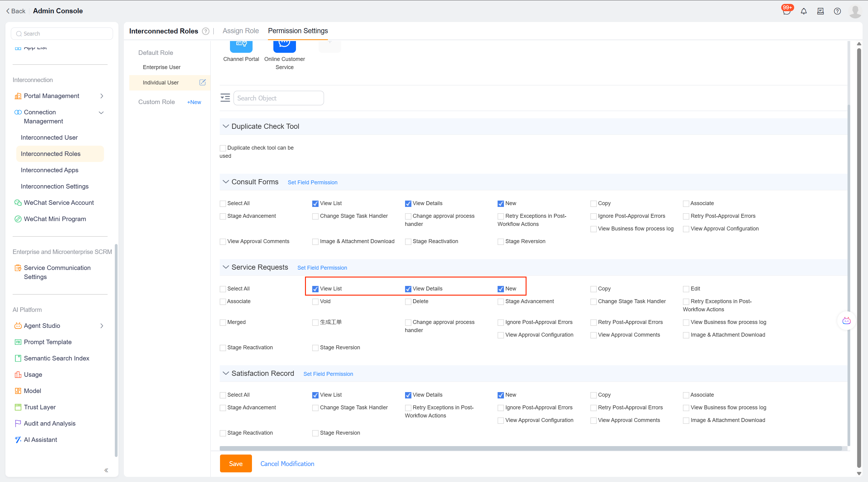The width and height of the screenshot is (868, 482).
Task: Select the Enterprise User role
Action: 162,67
